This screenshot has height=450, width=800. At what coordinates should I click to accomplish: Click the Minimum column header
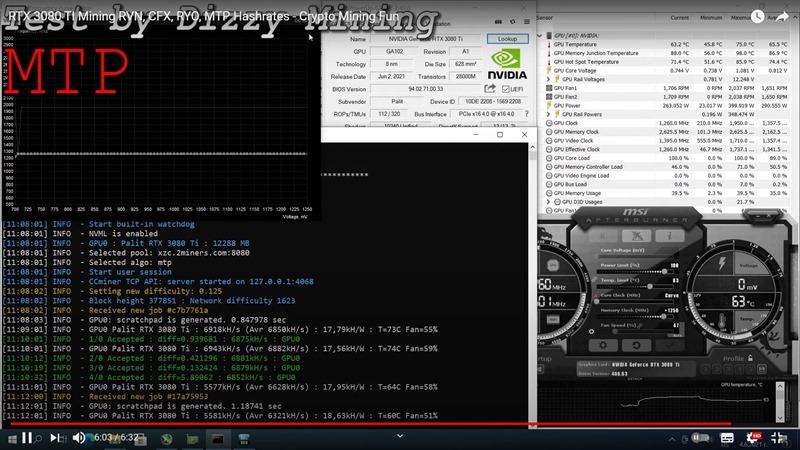click(711, 17)
